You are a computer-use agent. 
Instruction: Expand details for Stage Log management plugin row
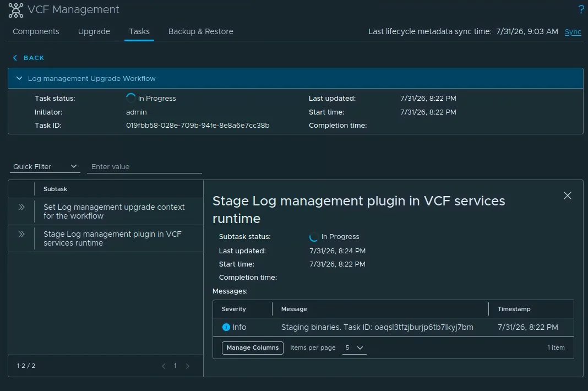(x=21, y=234)
